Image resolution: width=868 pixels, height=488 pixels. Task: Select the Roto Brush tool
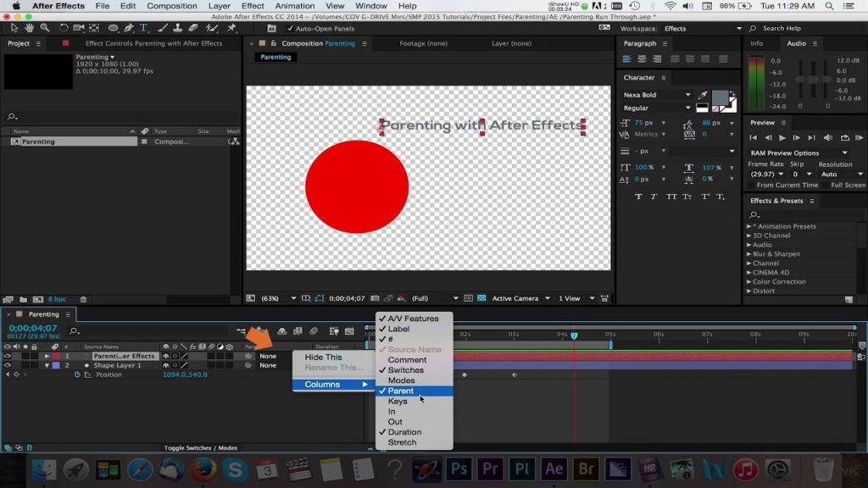coord(211,28)
